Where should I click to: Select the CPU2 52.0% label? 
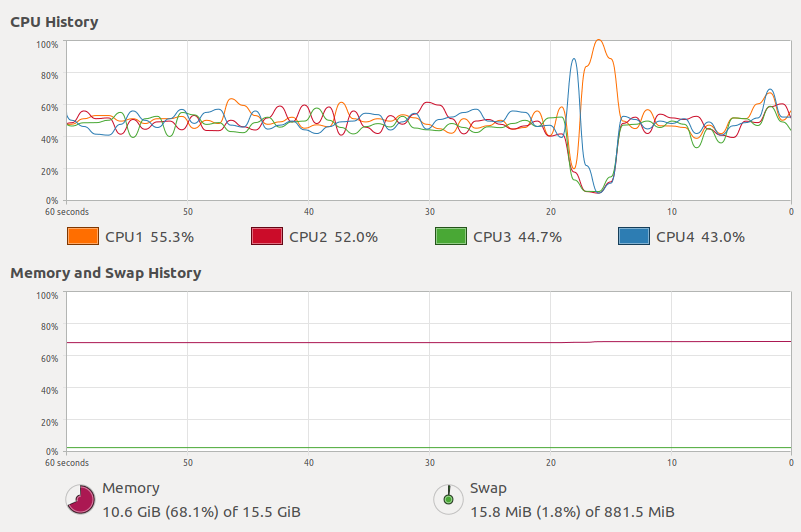click(333, 238)
